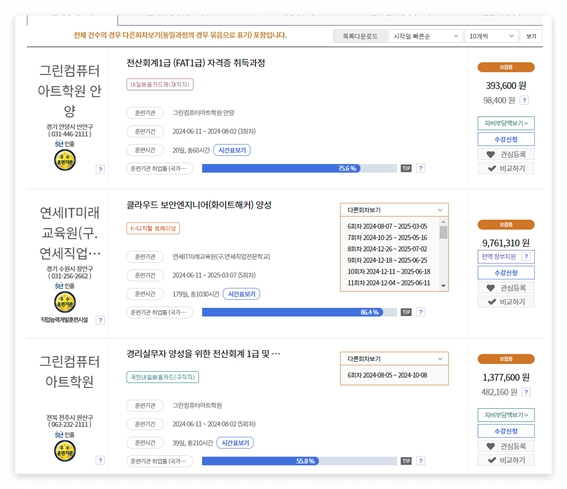Click the help icon next to 전주 academy badge
Viewport: 567px width, 489px height.
tap(101, 460)
